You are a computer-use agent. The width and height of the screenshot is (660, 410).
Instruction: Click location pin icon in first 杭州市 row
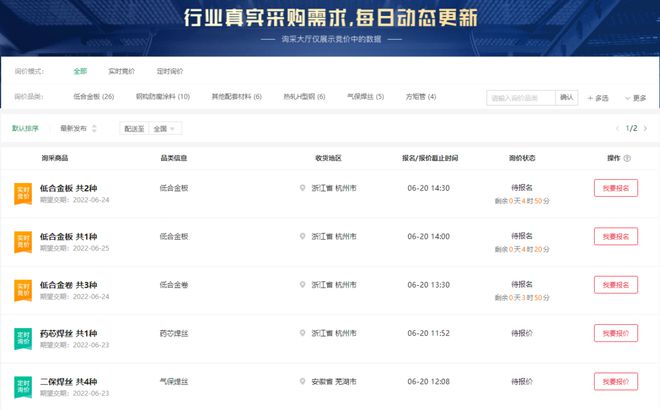pos(302,188)
